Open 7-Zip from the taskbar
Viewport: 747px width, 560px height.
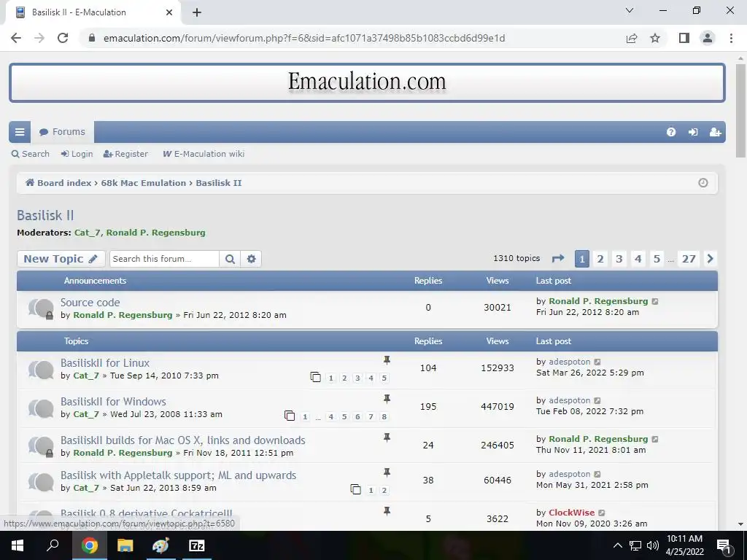(196, 545)
